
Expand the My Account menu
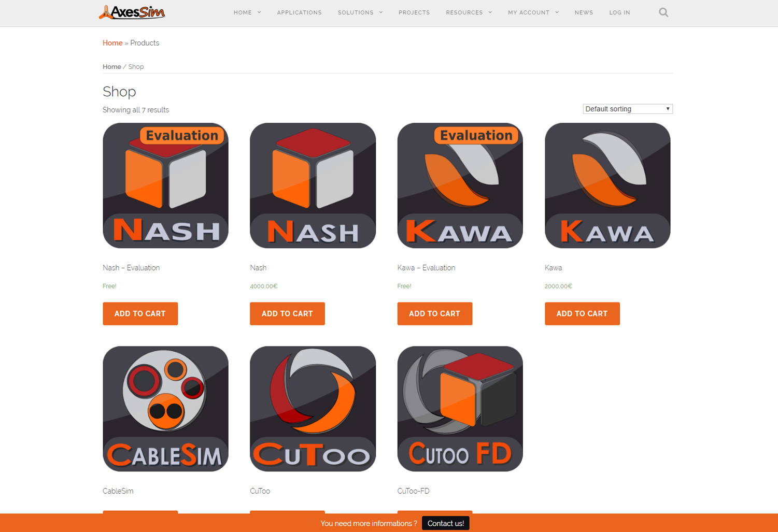click(533, 12)
